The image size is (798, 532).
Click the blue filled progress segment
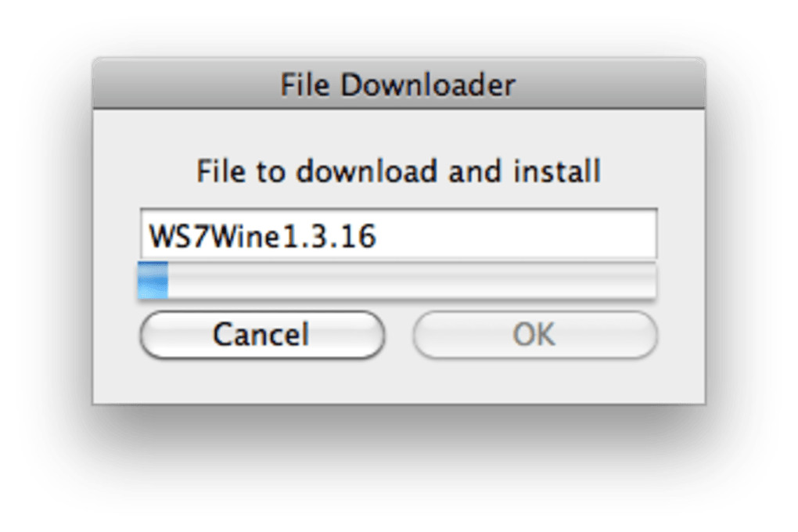153,281
